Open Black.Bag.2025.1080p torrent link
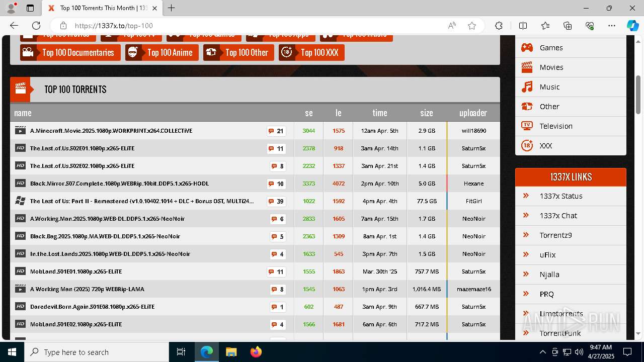644x362 pixels. tap(105, 236)
